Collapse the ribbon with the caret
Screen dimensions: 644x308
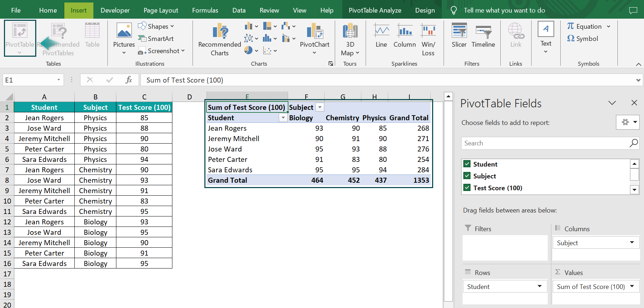click(x=638, y=64)
